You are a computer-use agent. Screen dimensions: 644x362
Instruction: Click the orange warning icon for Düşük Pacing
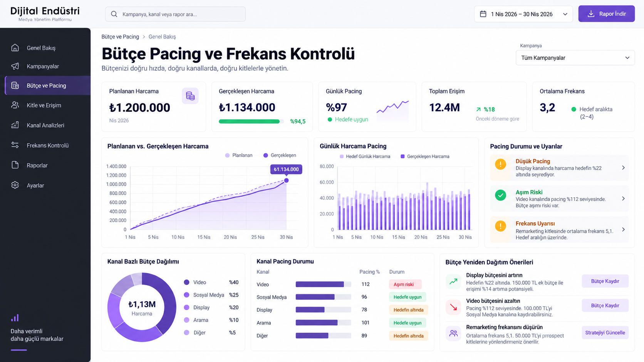(500, 164)
